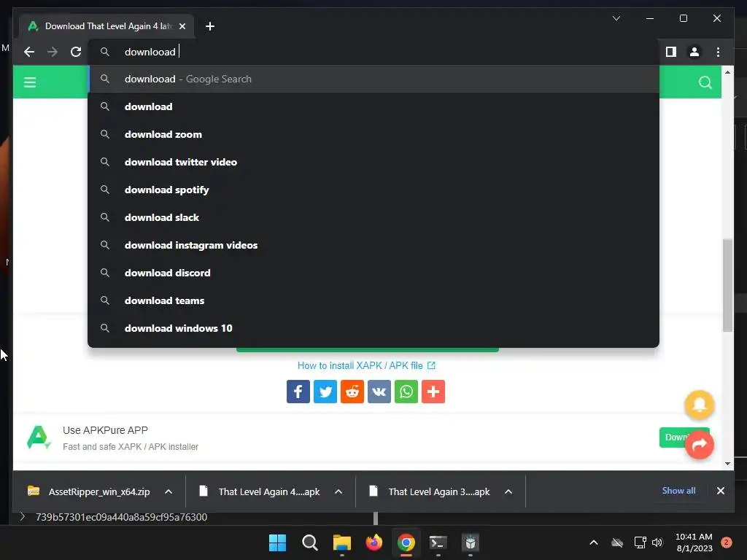Go back with the browser back arrow
This screenshot has height=560, width=747.
pos(29,52)
